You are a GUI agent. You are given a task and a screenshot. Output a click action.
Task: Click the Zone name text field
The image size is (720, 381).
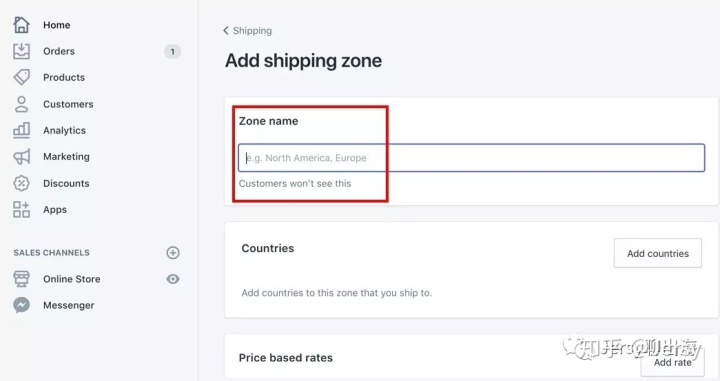471,158
